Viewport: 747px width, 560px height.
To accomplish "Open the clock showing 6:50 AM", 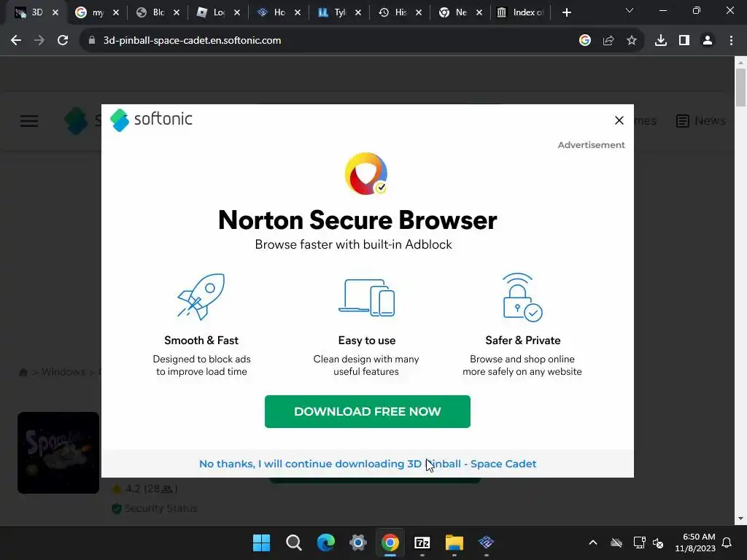I will (x=695, y=542).
